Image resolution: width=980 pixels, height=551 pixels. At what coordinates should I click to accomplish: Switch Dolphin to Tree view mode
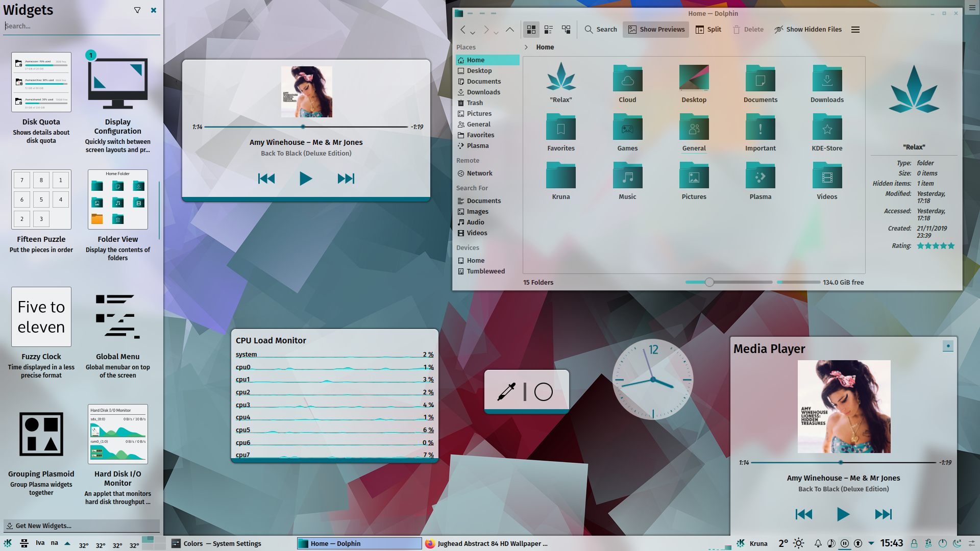pos(566,29)
